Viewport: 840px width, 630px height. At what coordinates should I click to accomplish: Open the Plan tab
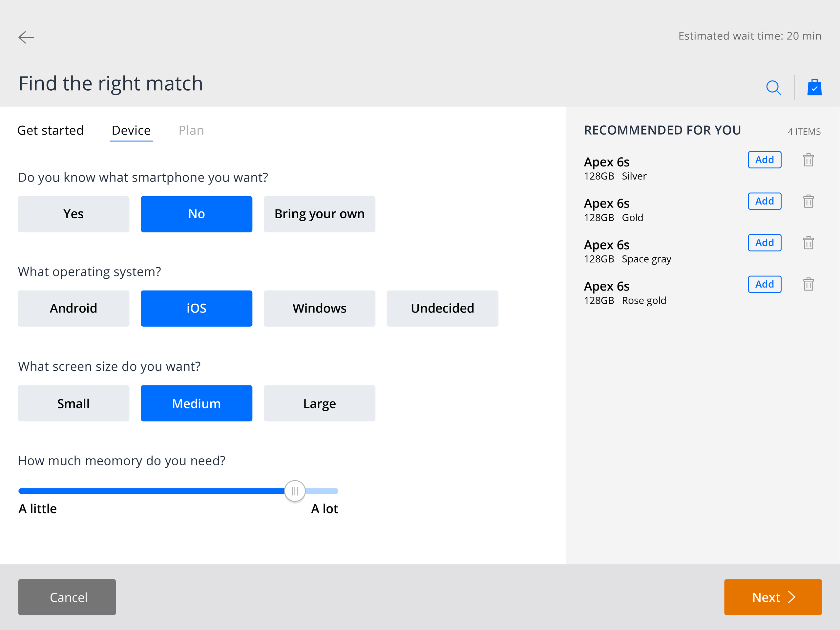click(191, 130)
